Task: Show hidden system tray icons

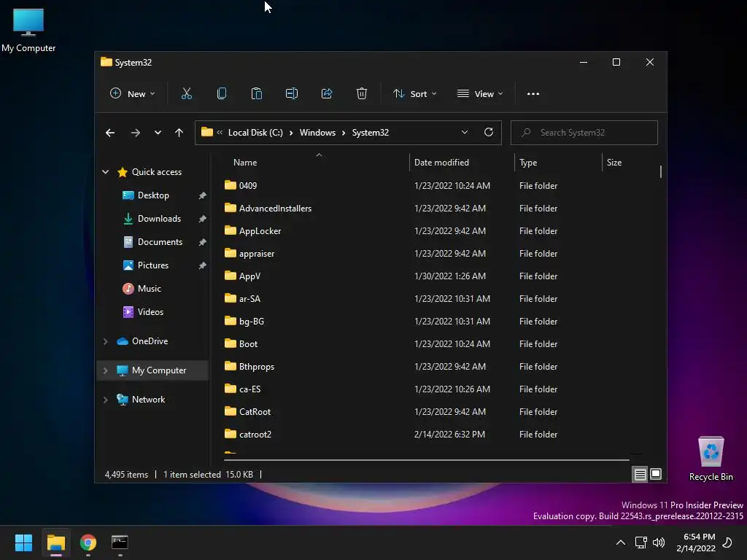Action: (x=621, y=542)
